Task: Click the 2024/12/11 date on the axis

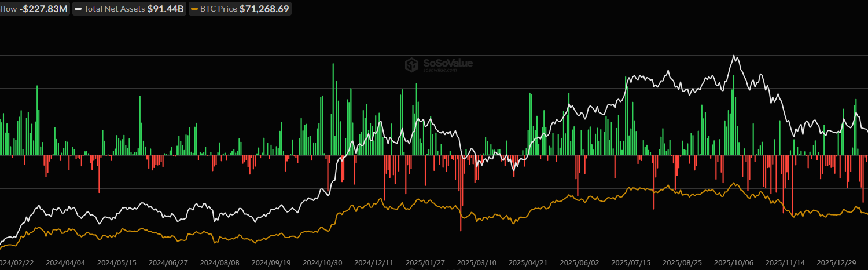Action: (374, 262)
